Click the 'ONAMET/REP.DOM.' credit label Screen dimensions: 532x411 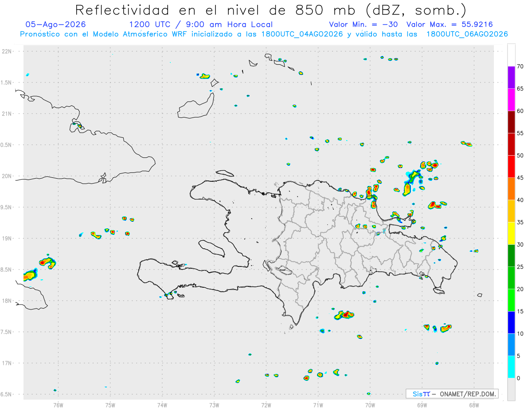(467, 394)
